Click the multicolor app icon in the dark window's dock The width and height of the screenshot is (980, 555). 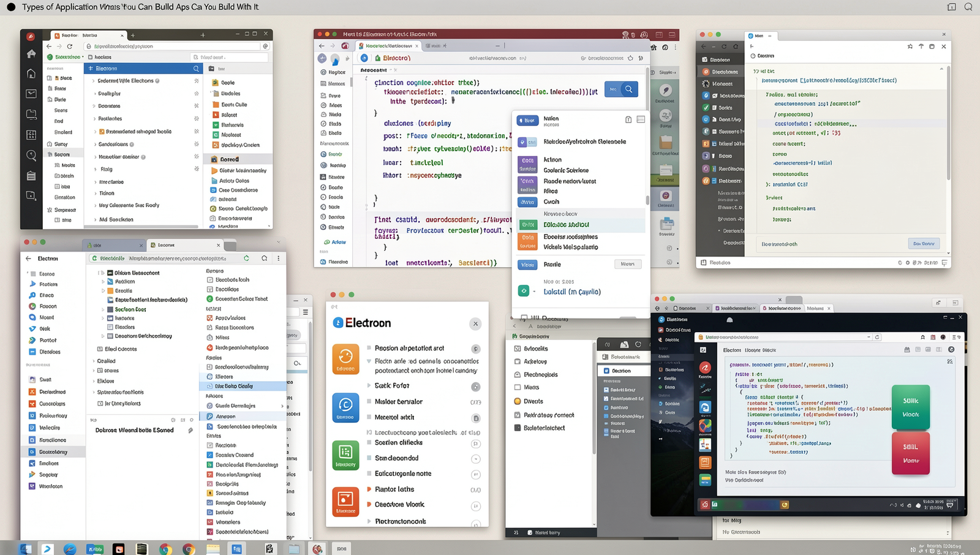pos(705,425)
